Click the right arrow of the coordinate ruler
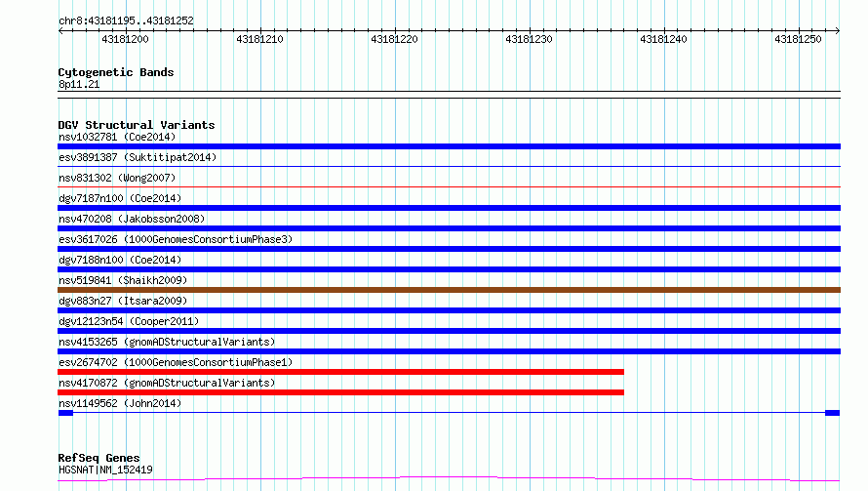Image resolution: width=868 pixels, height=491 pixels. 837,30
